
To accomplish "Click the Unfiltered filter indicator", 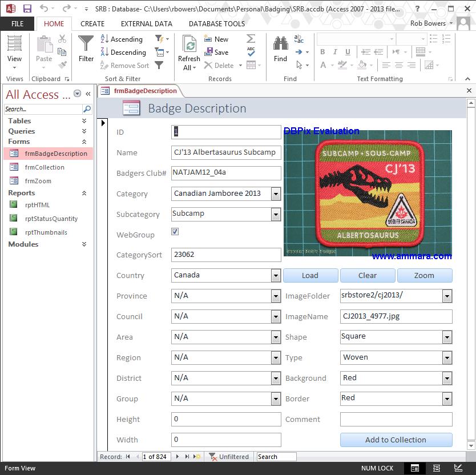I will pyautogui.click(x=229, y=457).
